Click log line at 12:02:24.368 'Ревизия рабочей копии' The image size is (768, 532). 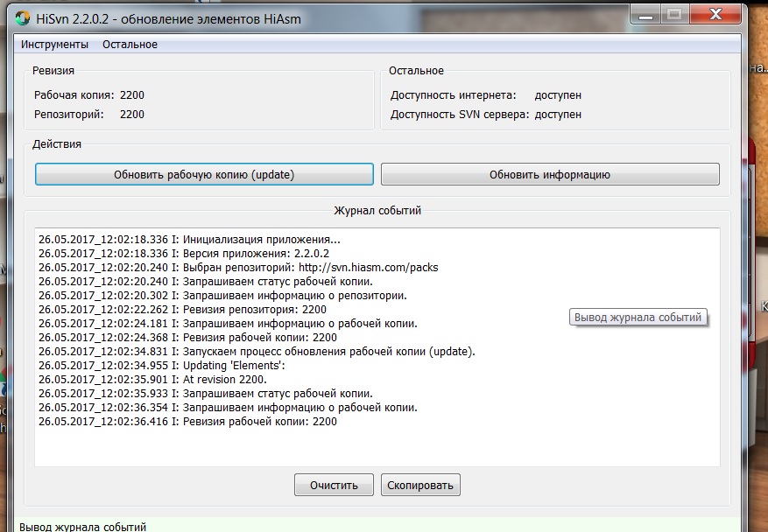pyautogui.click(x=187, y=338)
